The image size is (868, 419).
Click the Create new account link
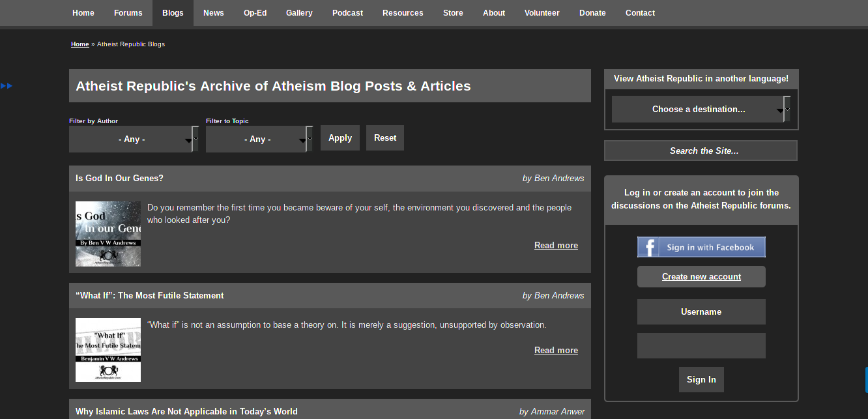[x=701, y=276]
